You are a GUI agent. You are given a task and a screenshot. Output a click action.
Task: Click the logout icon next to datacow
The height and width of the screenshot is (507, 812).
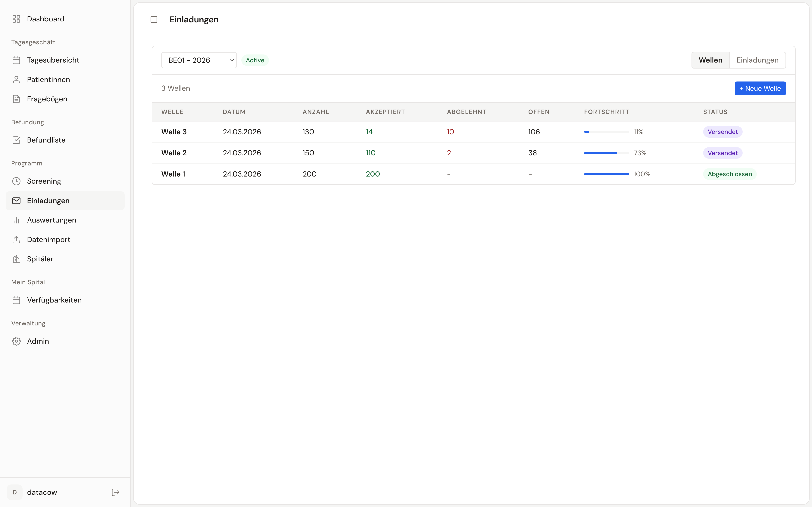(115, 492)
